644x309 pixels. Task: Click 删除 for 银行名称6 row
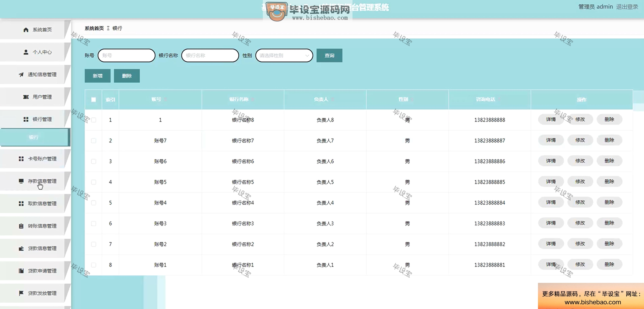tap(609, 161)
